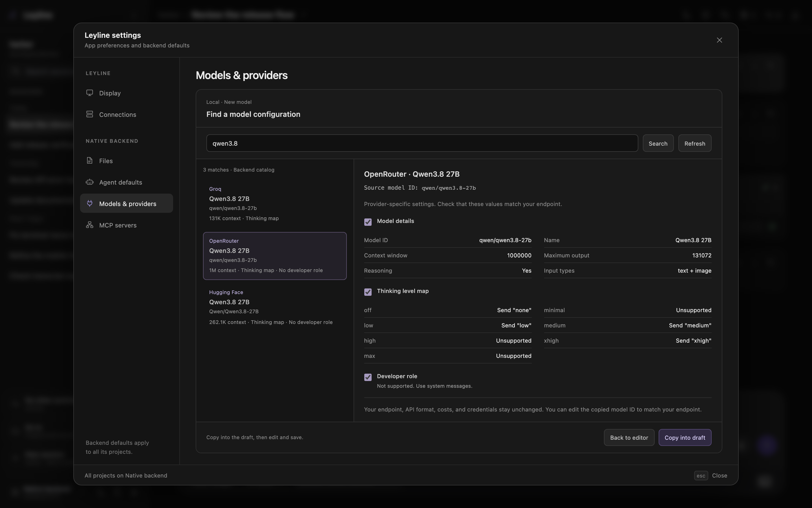
Task: Select Models & providers in the sidebar
Action: tap(127, 203)
